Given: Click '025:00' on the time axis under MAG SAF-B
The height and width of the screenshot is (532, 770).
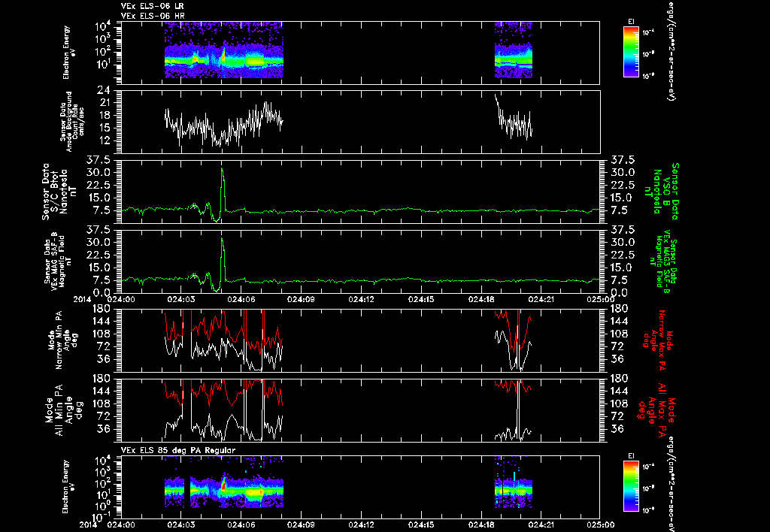Looking at the screenshot, I should 602,298.
